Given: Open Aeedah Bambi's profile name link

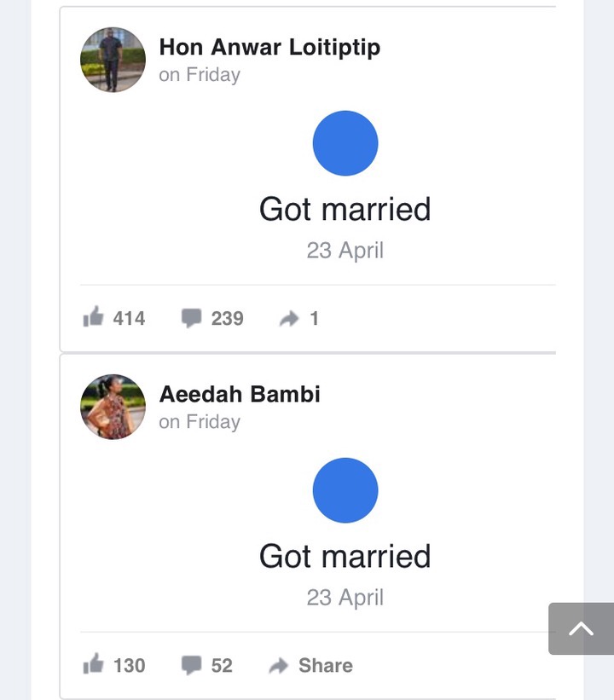Looking at the screenshot, I should [240, 394].
